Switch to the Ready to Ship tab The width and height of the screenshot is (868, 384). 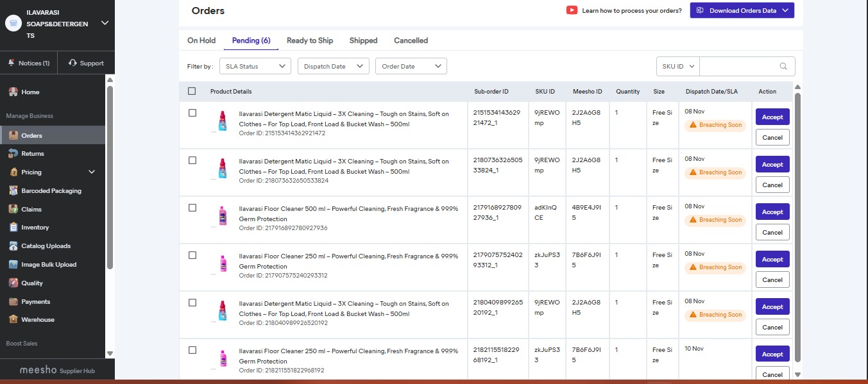tap(310, 40)
